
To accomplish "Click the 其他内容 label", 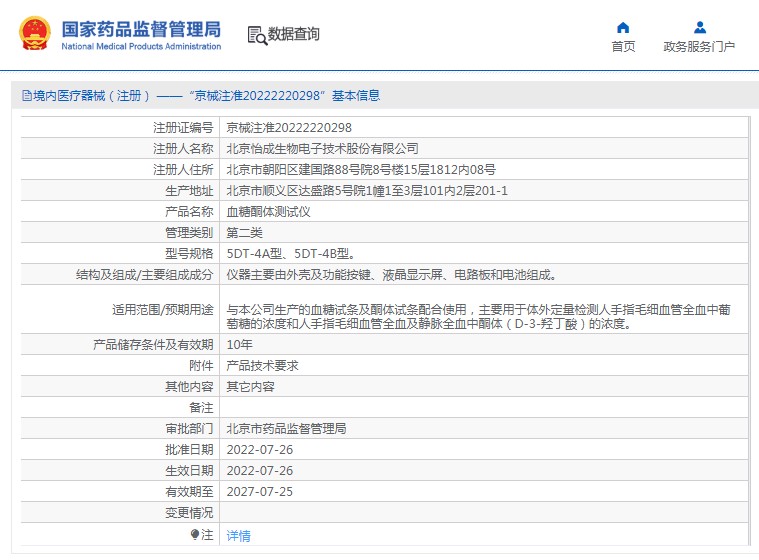I will pos(189,387).
